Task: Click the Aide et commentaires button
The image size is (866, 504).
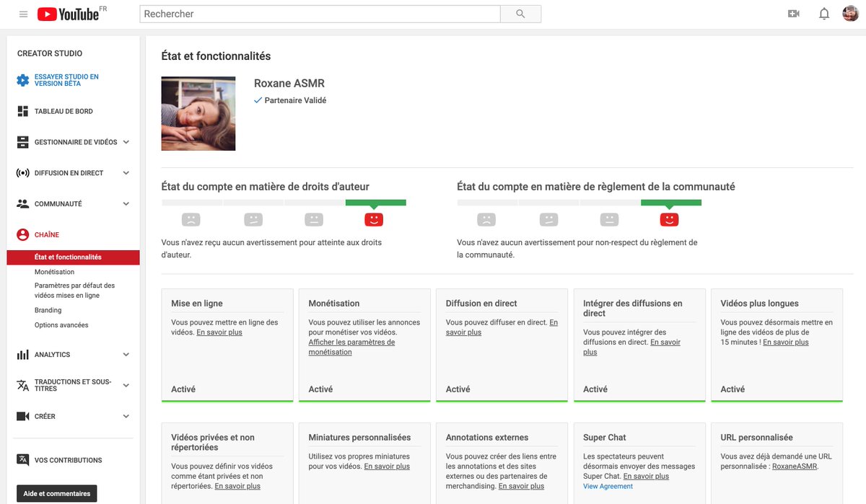Action: click(x=56, y=494)
